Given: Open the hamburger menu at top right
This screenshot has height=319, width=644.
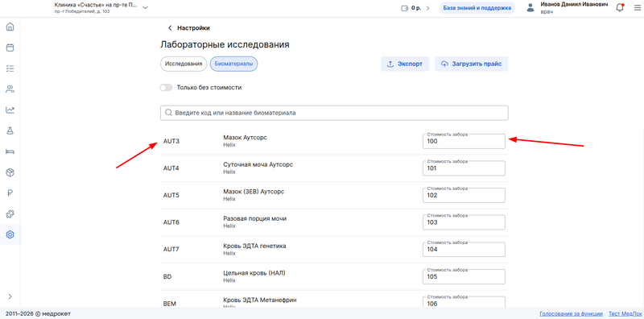Looking at the screenshot, I should tap(638, 8).
